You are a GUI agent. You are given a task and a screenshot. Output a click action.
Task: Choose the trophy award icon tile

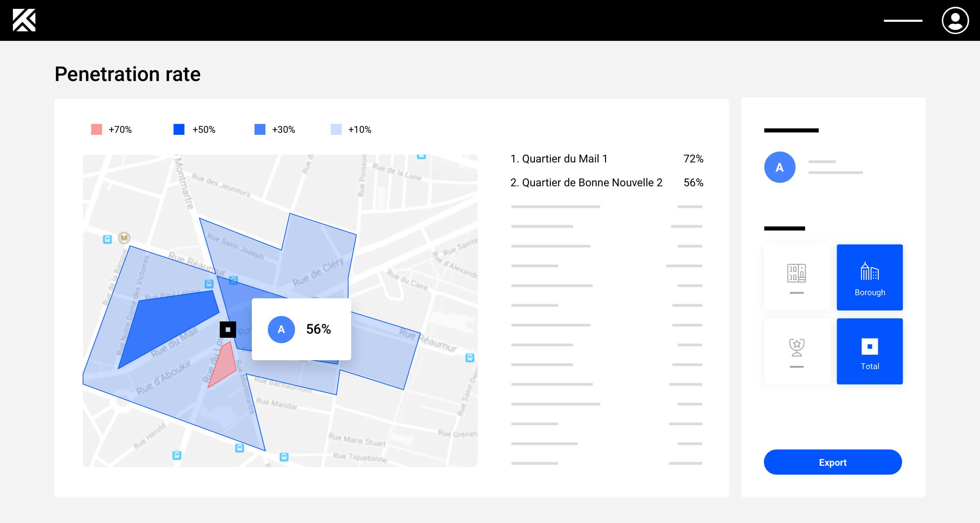(796, 351)
